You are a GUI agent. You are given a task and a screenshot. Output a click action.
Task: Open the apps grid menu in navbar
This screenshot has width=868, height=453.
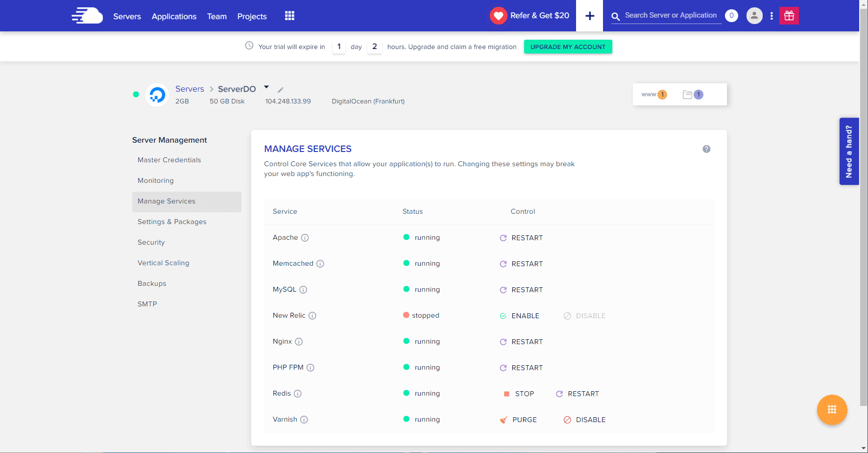coord(289,16)
